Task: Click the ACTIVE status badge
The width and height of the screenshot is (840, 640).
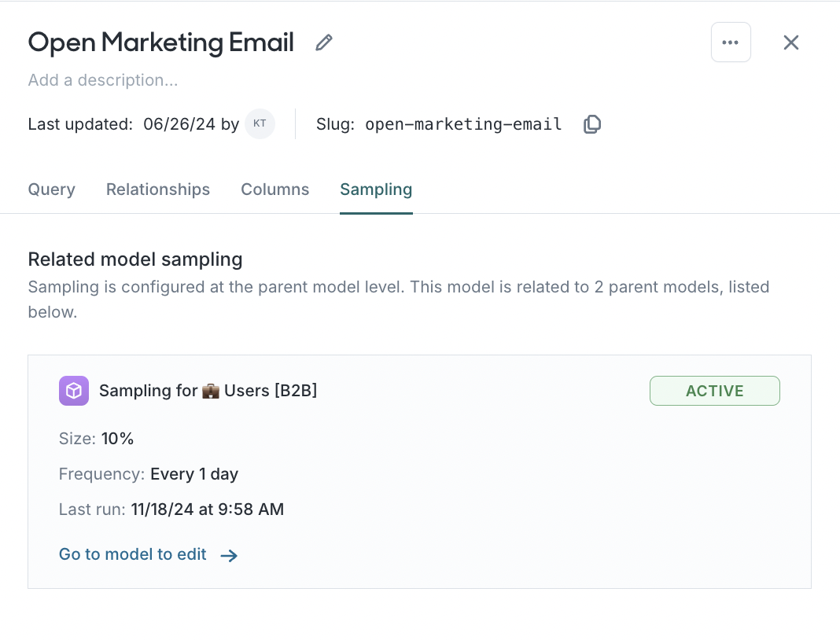Action: pyautogui.click(x=714, y=391)
